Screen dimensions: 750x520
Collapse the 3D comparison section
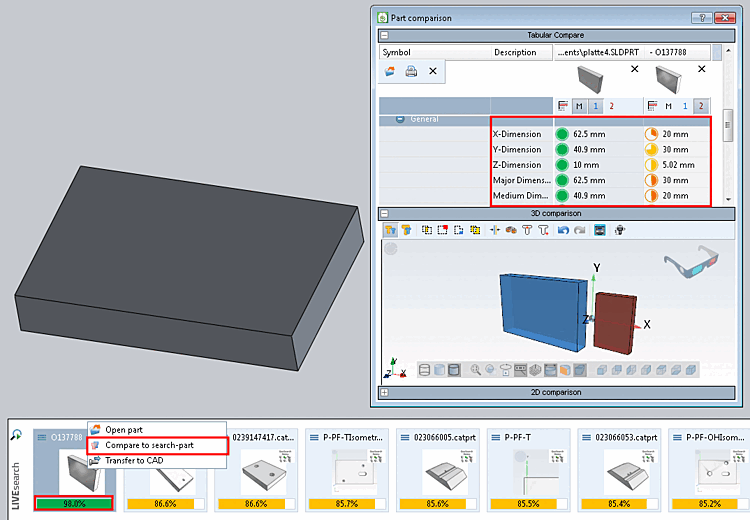[384, 213]
